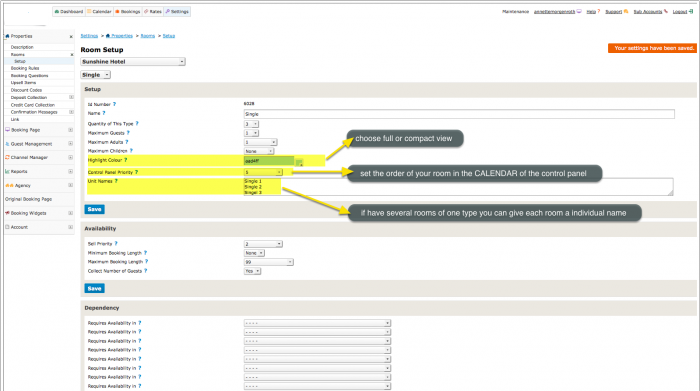700x391 pixels.
Task: Show help for Control Panel Priority
Action: (137, 172)
